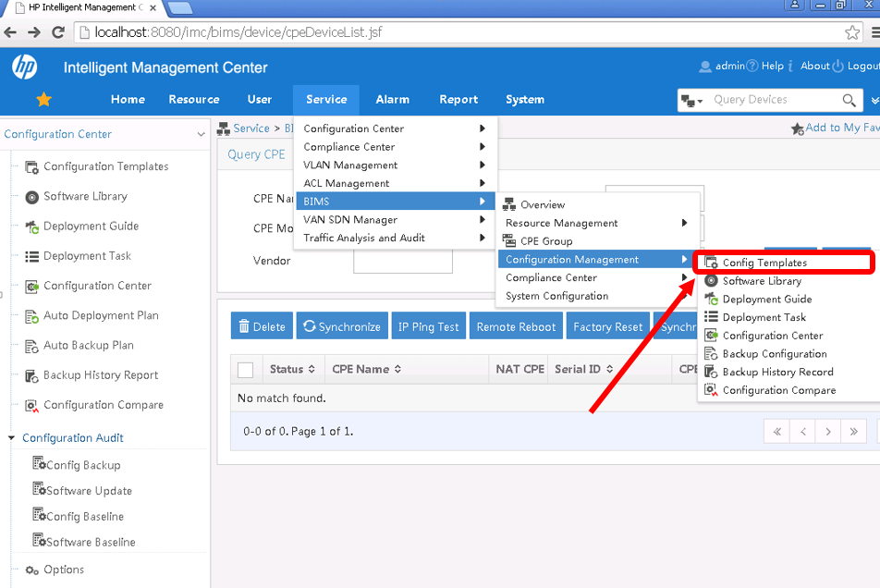Click the Options gears icon
The image size is (880, 588).
tap(32, 570)
